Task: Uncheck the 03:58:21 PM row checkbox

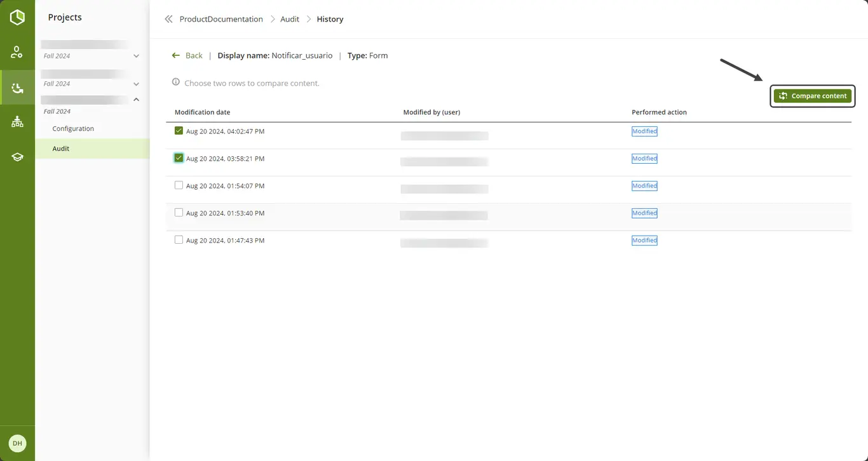Action: point(179,158)
